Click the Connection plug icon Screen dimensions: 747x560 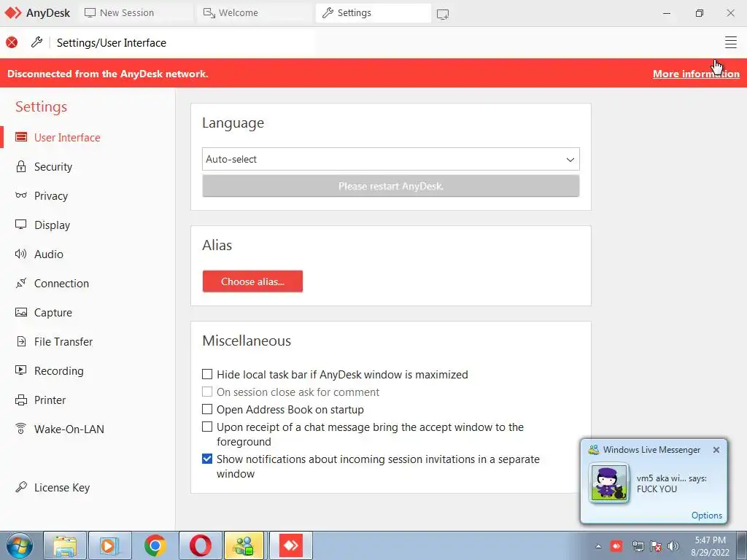pos(21,283)
